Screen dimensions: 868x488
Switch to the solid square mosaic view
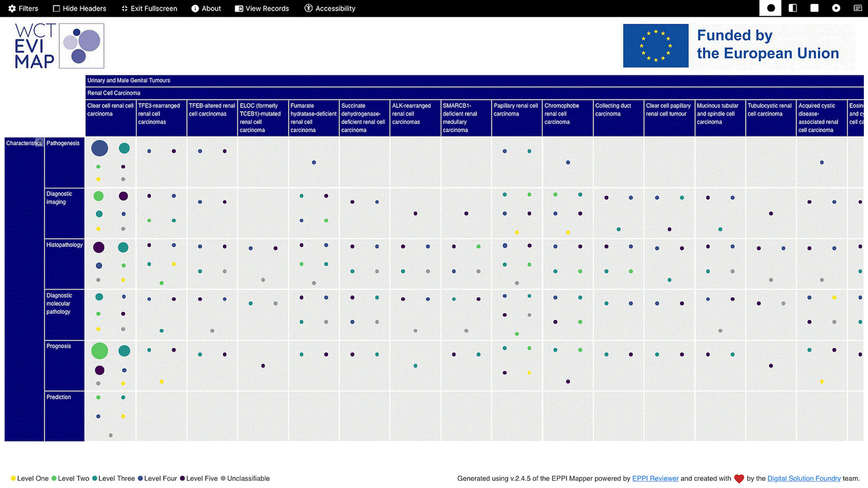[814, 8]
